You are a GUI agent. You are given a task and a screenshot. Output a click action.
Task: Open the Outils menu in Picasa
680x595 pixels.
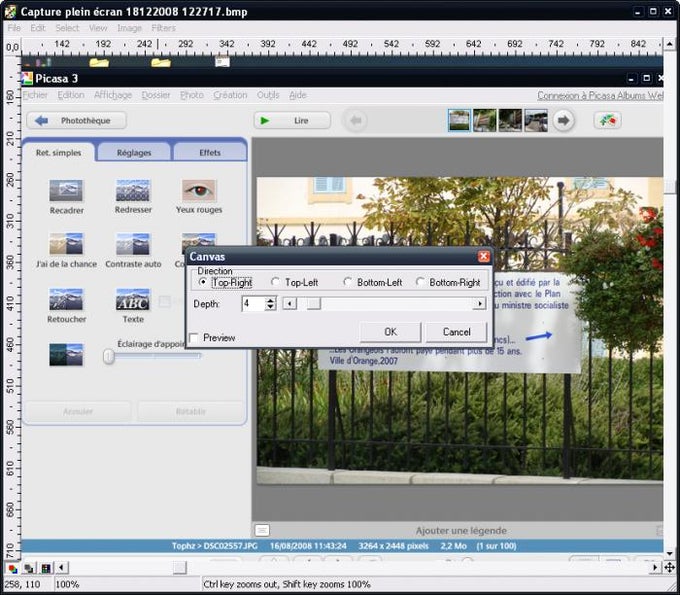click(268, 95)
